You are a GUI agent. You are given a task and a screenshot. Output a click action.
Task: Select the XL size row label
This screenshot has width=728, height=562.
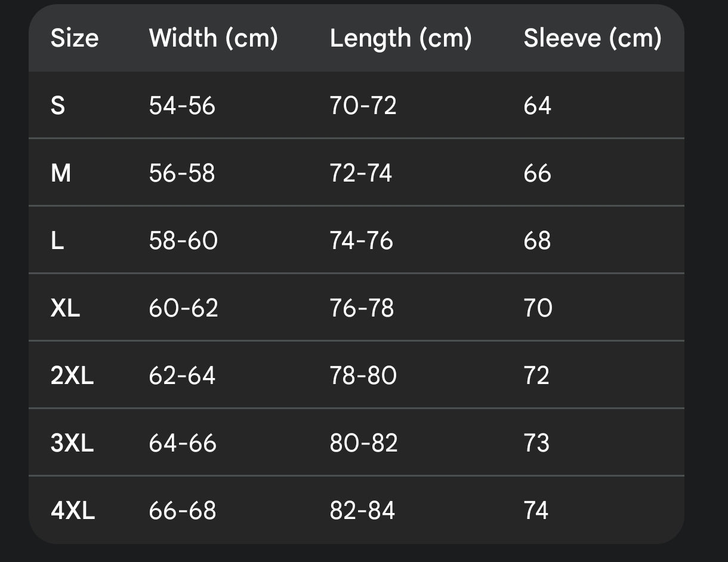tap(66, 309)
